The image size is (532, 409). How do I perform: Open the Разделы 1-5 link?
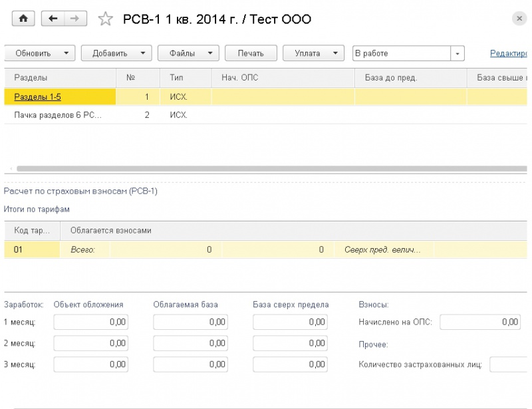[37, 97]
